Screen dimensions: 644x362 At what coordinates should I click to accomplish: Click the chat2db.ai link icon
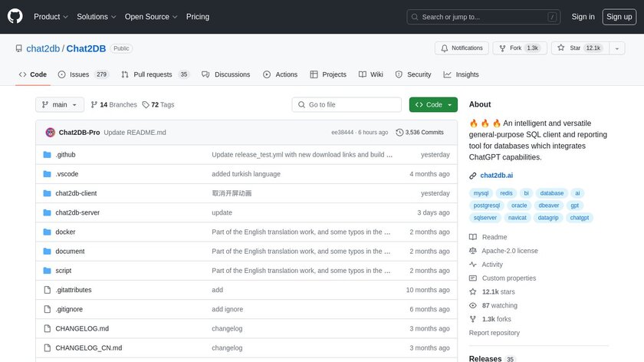[473, 176]
